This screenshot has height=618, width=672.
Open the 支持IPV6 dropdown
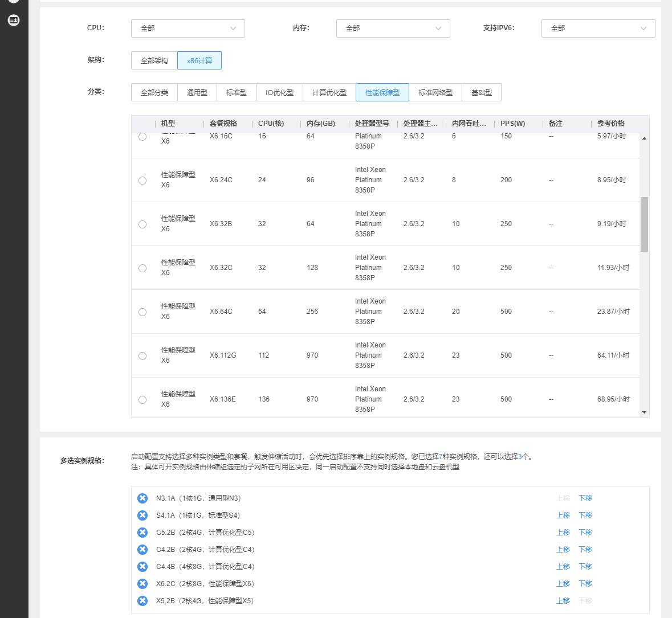[x=598, y=28]
